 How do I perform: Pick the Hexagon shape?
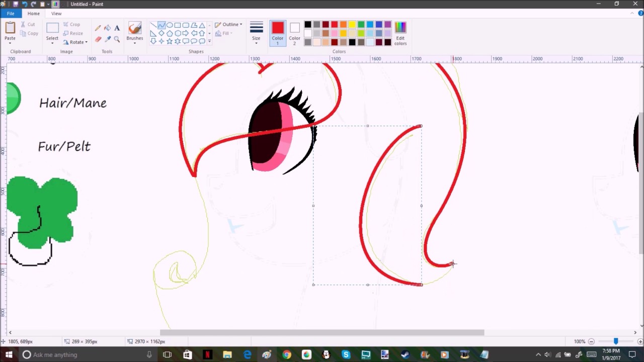pyautogui.click(x=178, y=33)
